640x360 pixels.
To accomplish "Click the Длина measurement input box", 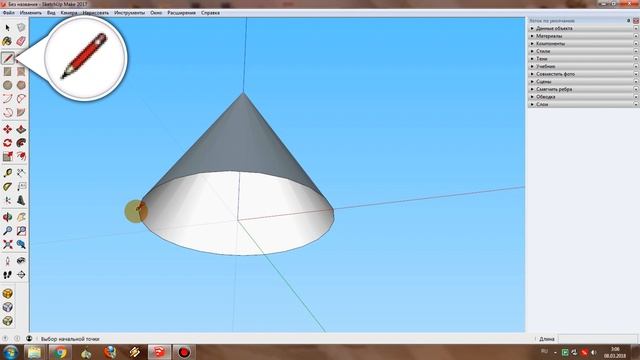I will [597, 339].
